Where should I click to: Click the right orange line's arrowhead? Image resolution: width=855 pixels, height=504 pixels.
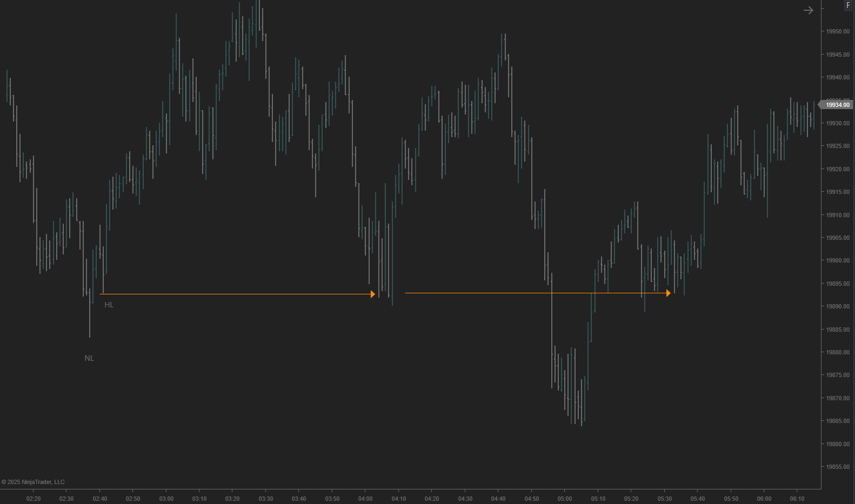pyautogui.click(x=668, y=293)
